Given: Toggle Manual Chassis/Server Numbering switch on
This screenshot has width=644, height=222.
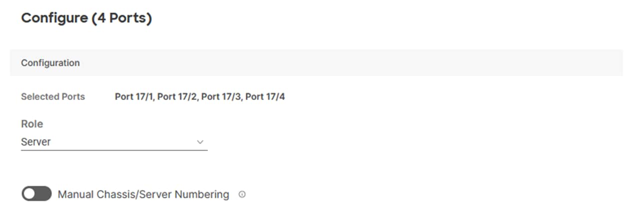Looking at the screenshot, I should pyautogui.click(x=36, y=194).
